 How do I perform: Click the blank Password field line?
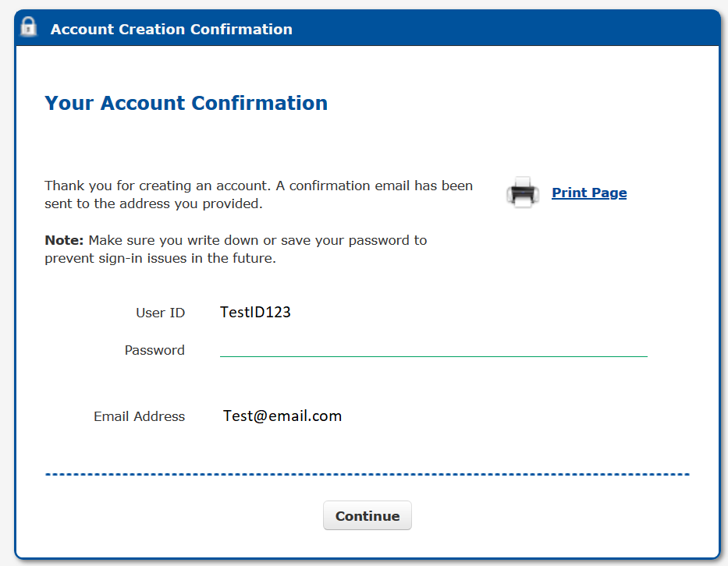(433, 349)
